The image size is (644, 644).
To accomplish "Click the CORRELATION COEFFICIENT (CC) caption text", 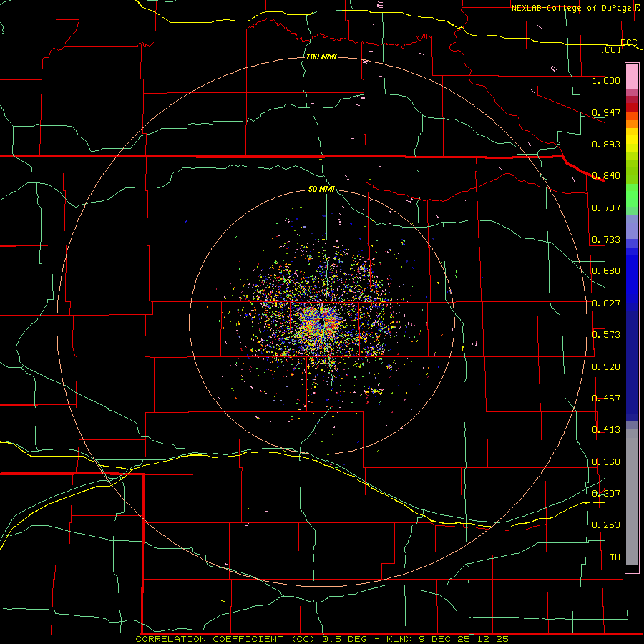I will tap(225, 639).
